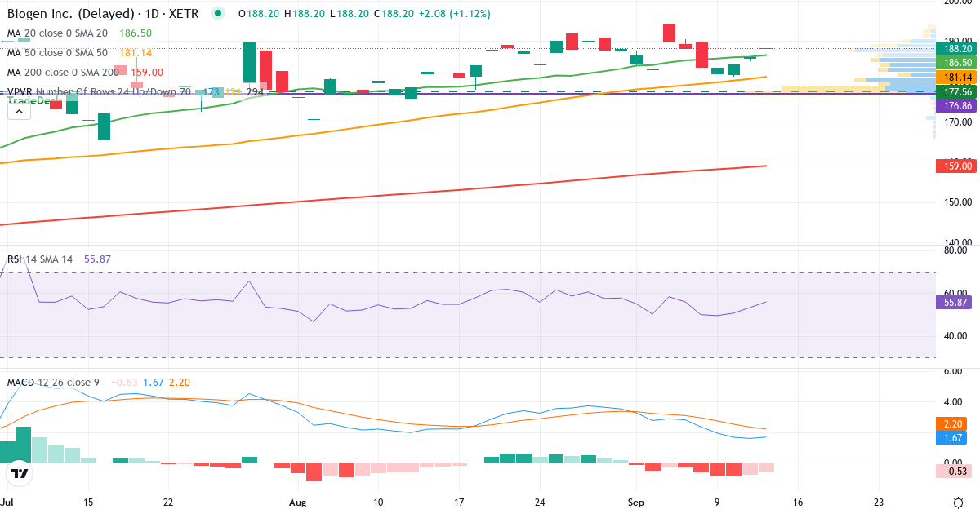Image resolution: width=980 pixels, height=514 pixels.
Task: Click the green market status indicator
Action: coord(216,13)
